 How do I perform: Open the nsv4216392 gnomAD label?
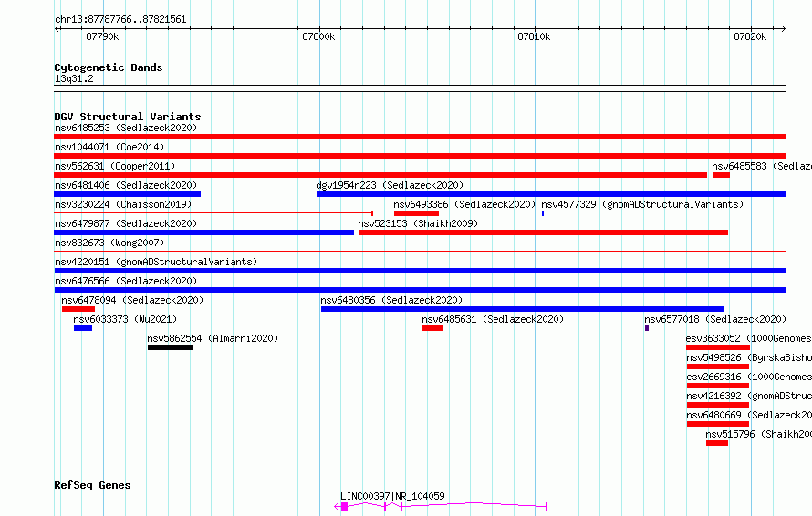[x=749, y=396]
